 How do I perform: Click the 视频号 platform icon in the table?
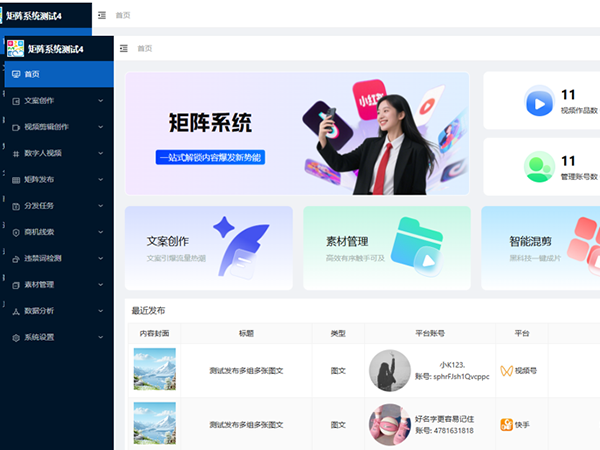507,370
